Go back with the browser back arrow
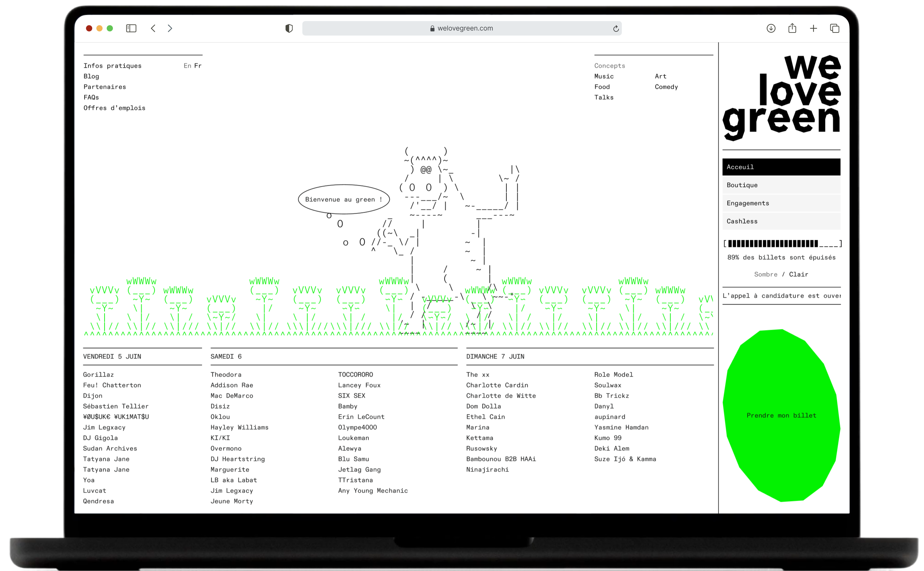 tap(153, 28)
